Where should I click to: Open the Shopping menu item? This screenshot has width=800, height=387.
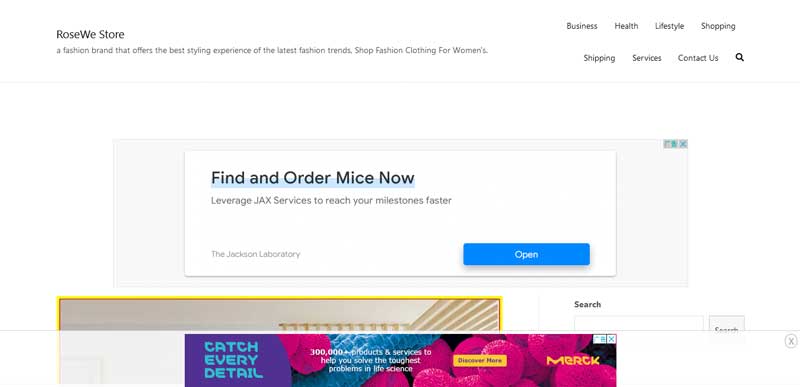pyautogui.click(x=718, y=26)
